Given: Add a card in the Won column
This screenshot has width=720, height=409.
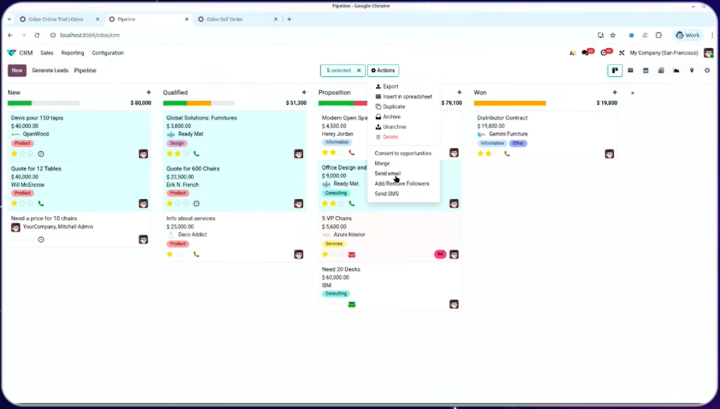Looking at the screenshot, I should [x=614, y=92].
